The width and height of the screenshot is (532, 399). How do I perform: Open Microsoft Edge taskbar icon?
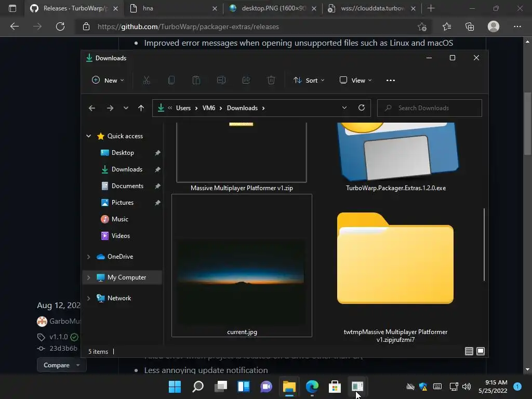point(312,387)
